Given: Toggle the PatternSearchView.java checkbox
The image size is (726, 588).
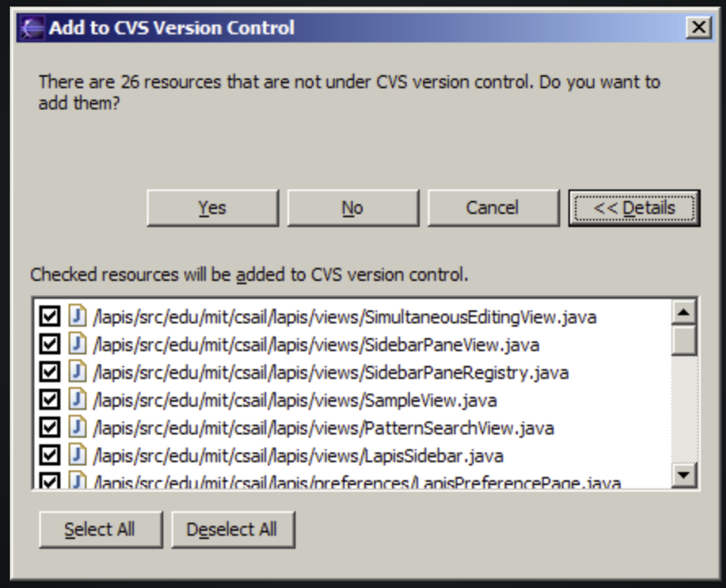Looking at the screenshot, I should pos(50,428).
